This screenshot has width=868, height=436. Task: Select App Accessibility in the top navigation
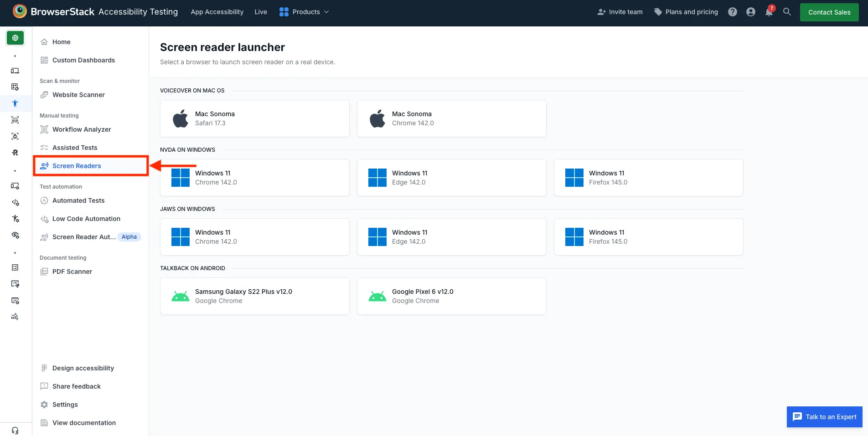coord(217,12)
